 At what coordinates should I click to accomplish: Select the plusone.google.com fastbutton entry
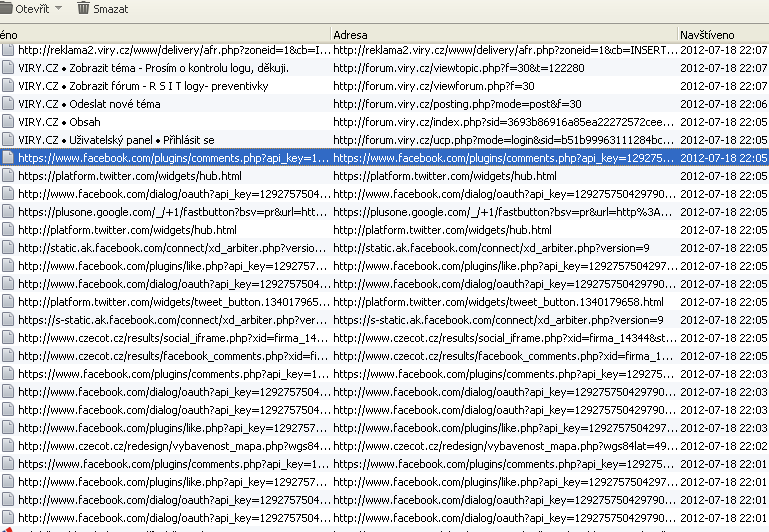coord(173,212)
